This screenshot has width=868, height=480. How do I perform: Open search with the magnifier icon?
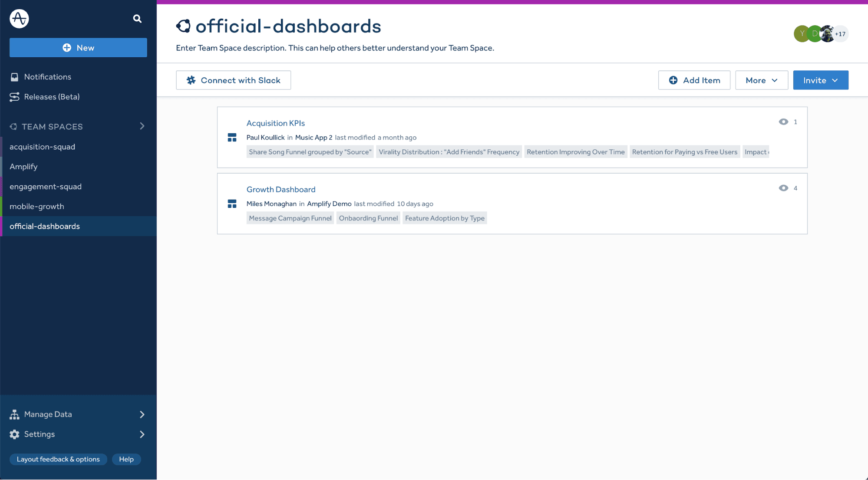[137, 19]
